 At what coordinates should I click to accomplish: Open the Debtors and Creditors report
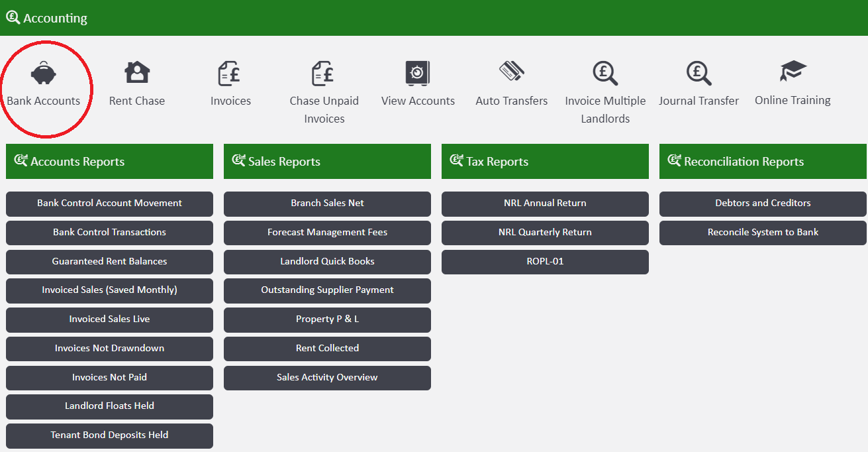coord(763,203)
